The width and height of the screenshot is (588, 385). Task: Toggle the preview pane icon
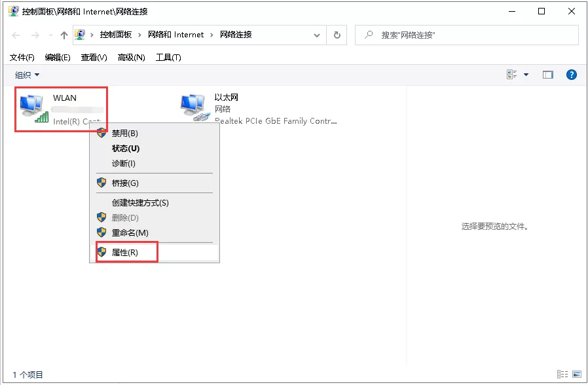pyautogui.click(x=547, y=74)
